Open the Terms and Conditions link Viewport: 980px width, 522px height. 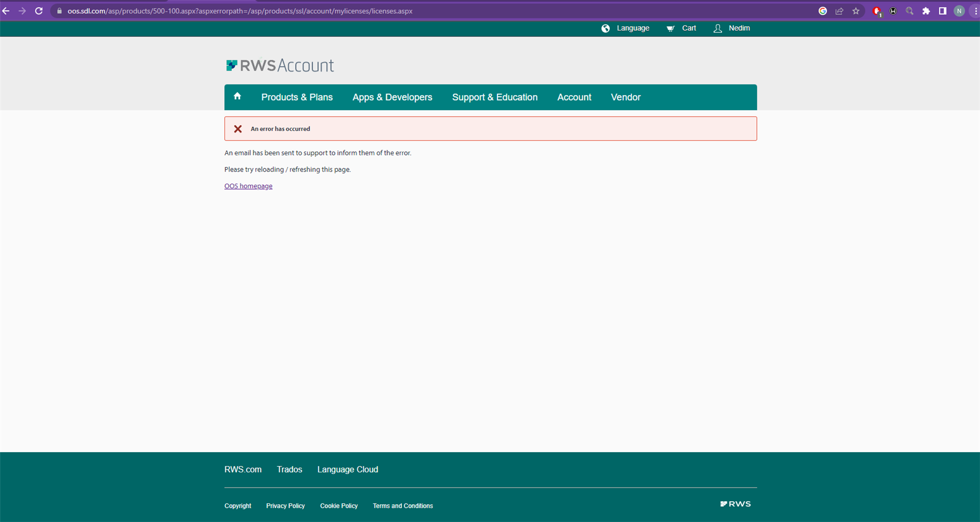403,506
